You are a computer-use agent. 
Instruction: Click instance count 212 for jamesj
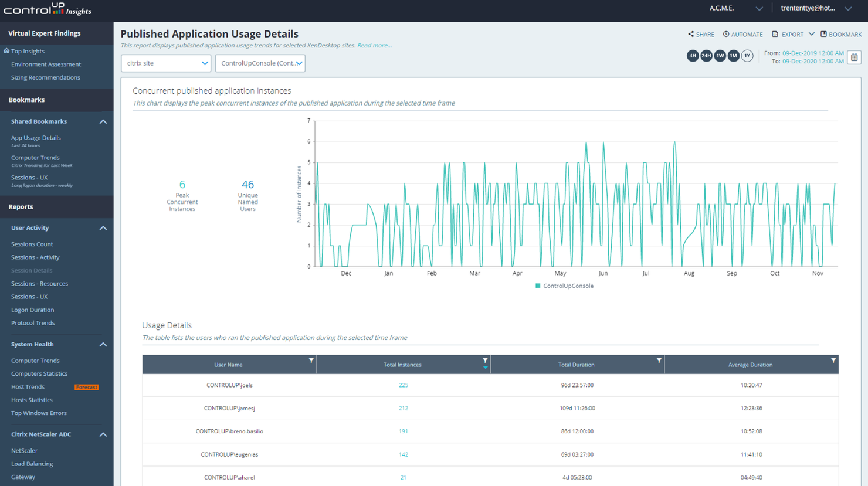tap(404, 408)
